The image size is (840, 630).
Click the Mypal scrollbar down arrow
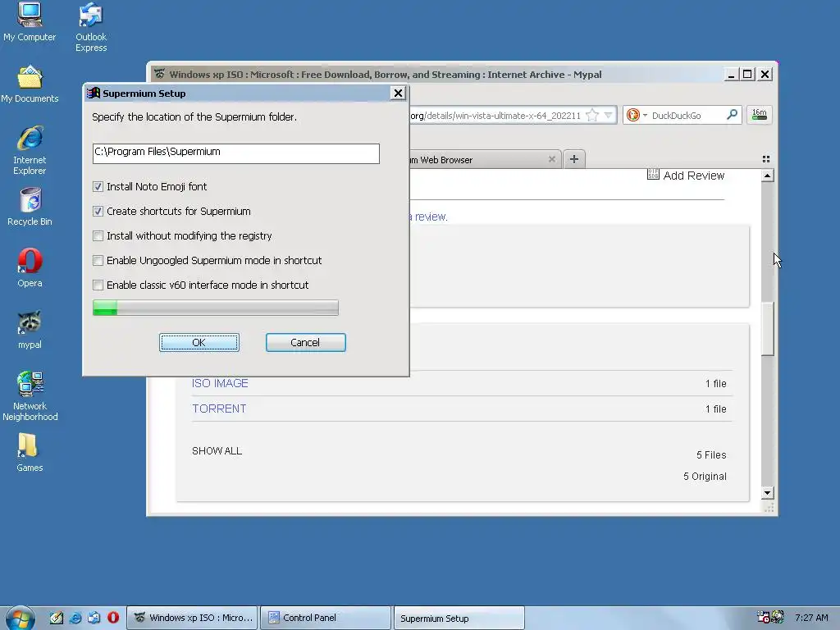767,493
